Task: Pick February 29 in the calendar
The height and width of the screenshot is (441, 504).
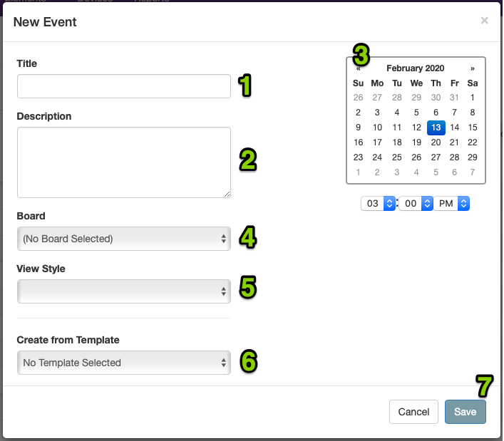Action: (x=472, y=157)
